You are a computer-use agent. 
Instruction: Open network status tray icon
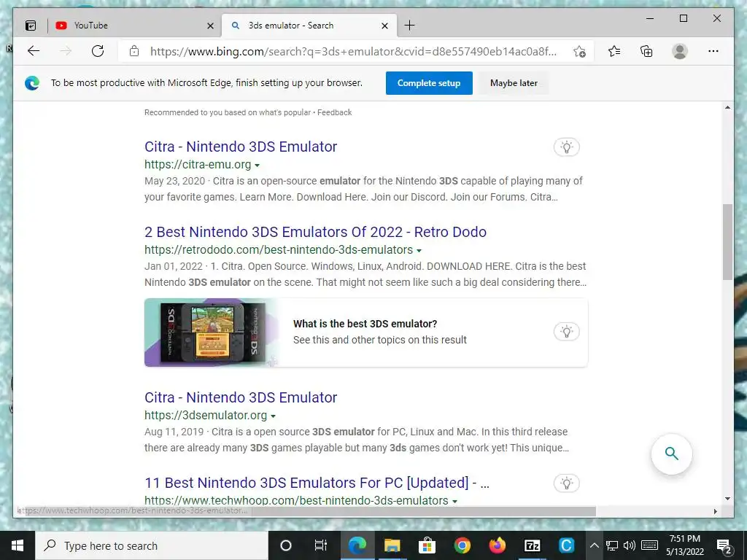612,545
